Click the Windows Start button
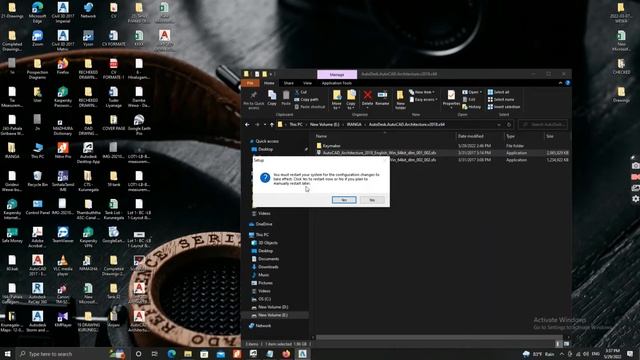The image size is (640, 360). click(x=7, y=353)
